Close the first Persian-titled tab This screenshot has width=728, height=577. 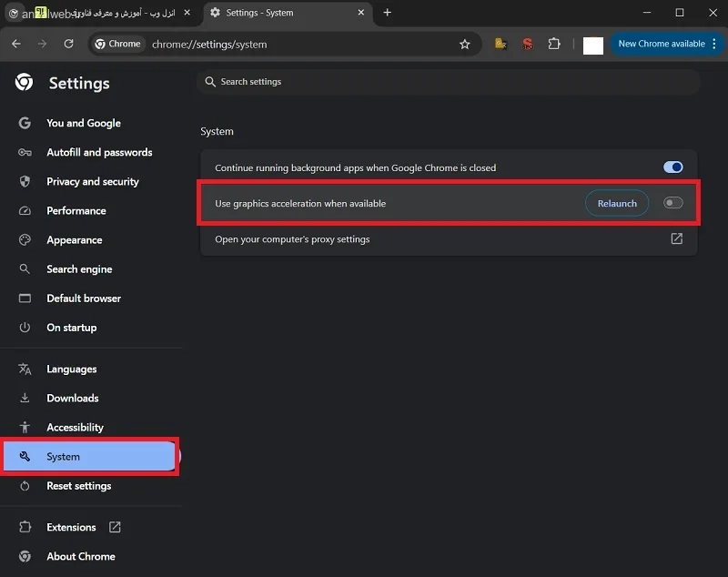pos(187,13)
